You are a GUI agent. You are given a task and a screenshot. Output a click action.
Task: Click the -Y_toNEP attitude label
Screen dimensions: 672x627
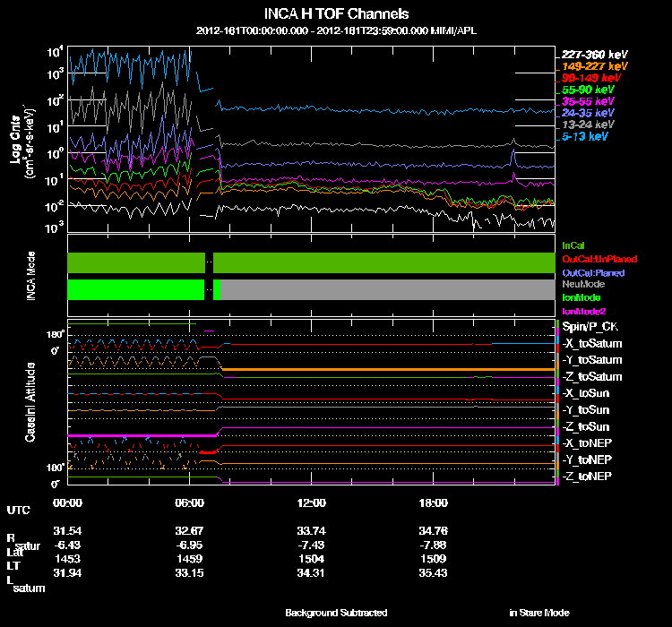pyautogui.click(x=587, y=460)
